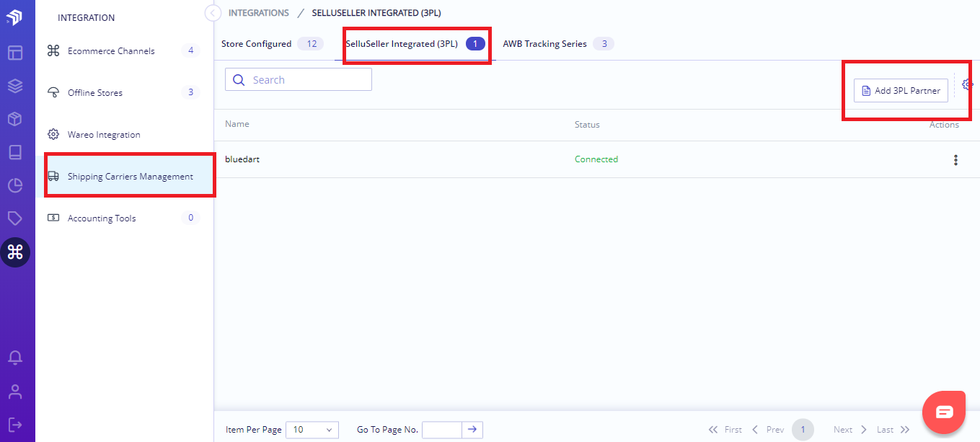The image size is (980, 442).
Task: Open the table settings gear icon
Action: point(966,84)
